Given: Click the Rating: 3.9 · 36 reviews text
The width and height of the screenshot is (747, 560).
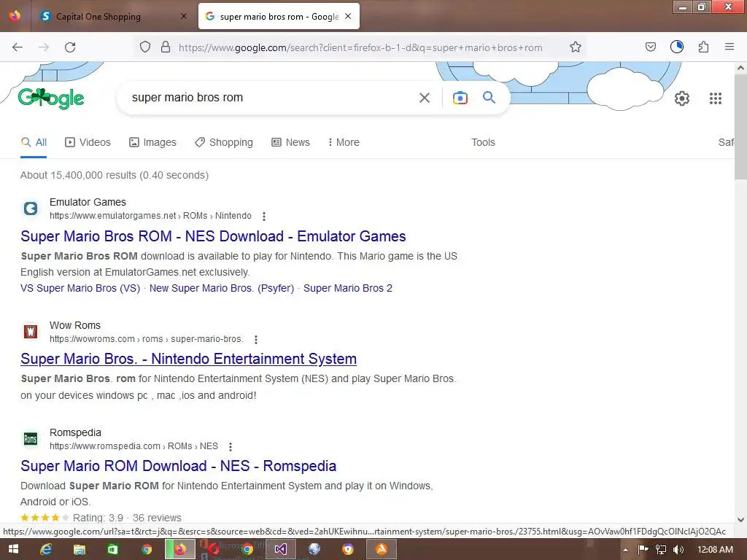Looking at the screenshot, I should 127,518.
